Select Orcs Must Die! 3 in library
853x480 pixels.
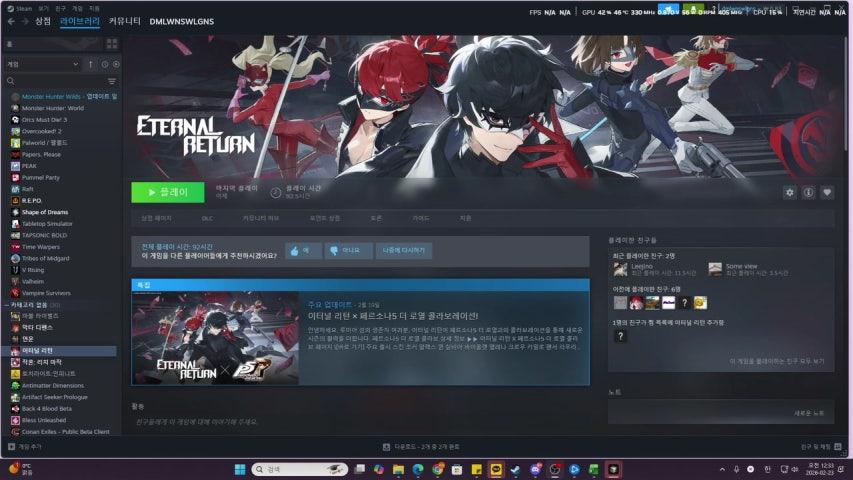coord(45,120)
